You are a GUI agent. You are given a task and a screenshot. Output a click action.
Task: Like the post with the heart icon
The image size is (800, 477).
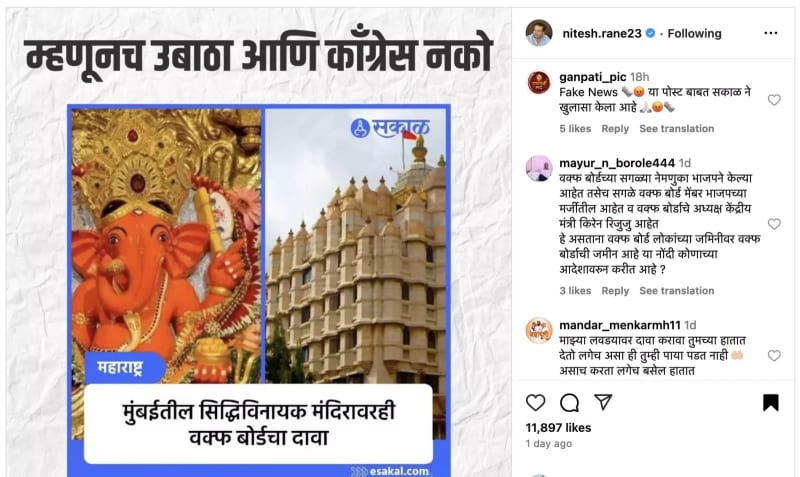click(535, 403)
